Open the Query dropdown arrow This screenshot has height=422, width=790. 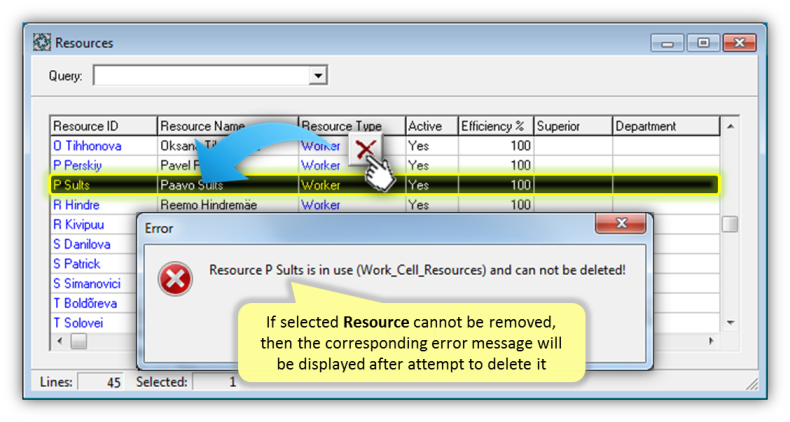(x=317, y=76)
